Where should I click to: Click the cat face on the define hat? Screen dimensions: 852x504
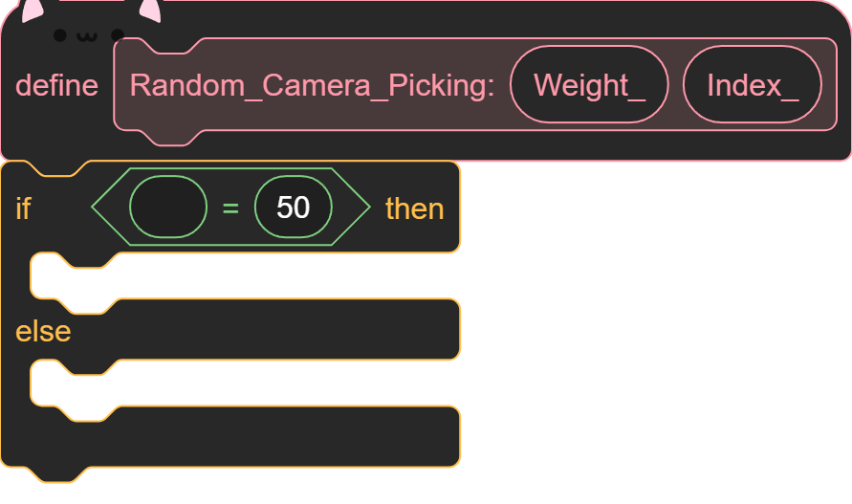(89, 36)
